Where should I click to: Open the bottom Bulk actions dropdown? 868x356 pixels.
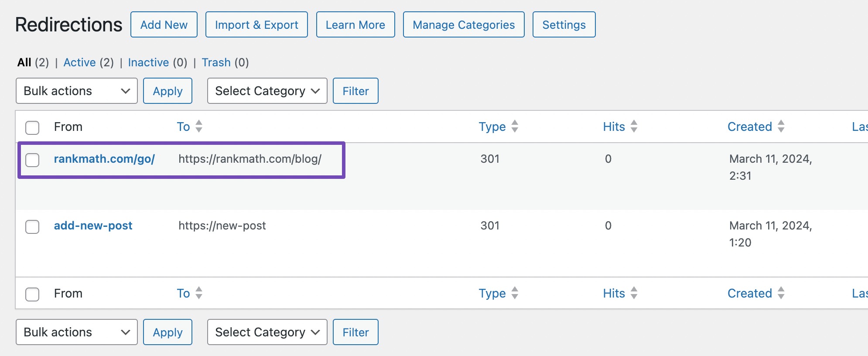point(77,332)
